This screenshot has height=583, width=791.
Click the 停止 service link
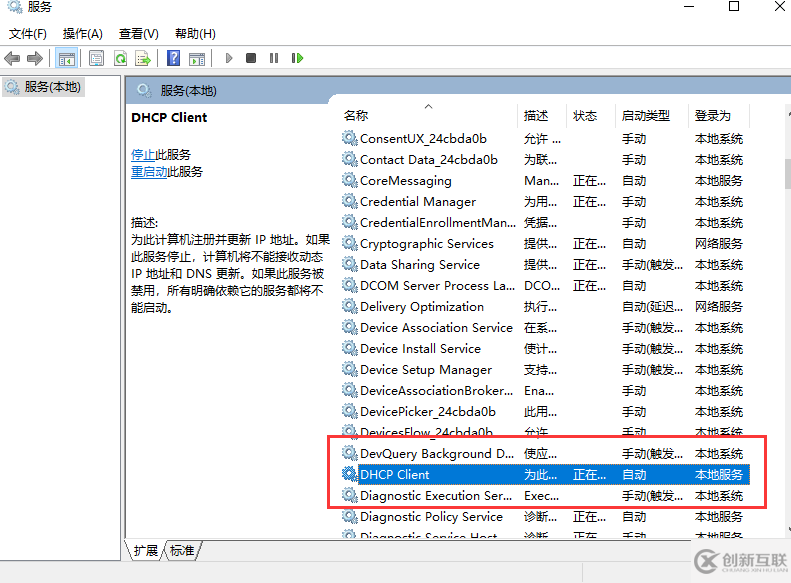(143, 154)
